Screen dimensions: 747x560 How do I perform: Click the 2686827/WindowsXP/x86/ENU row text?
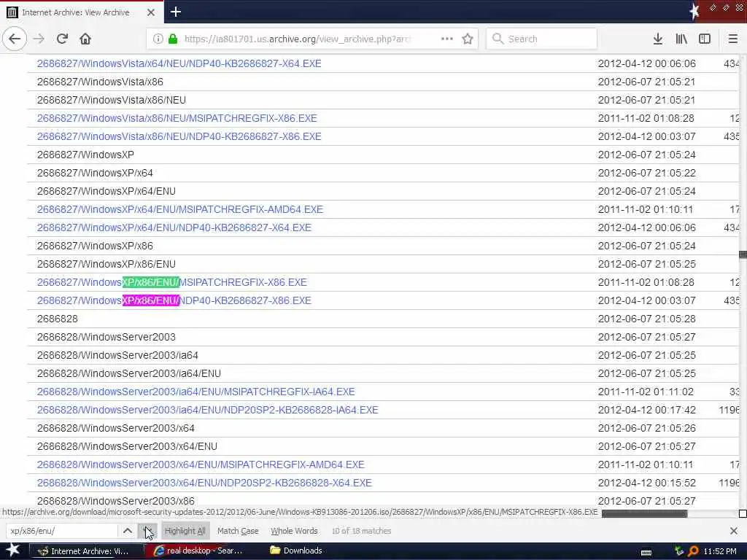coord(107,263)
